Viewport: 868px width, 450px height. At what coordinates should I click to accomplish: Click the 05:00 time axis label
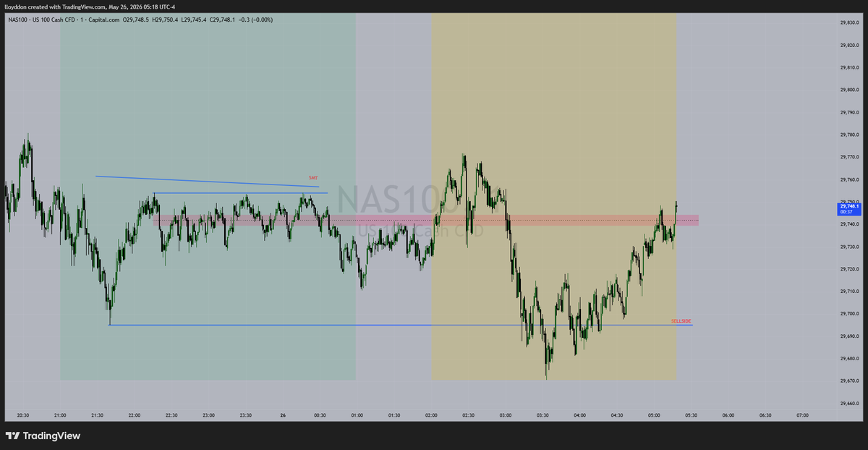click(x=654, y=415)
